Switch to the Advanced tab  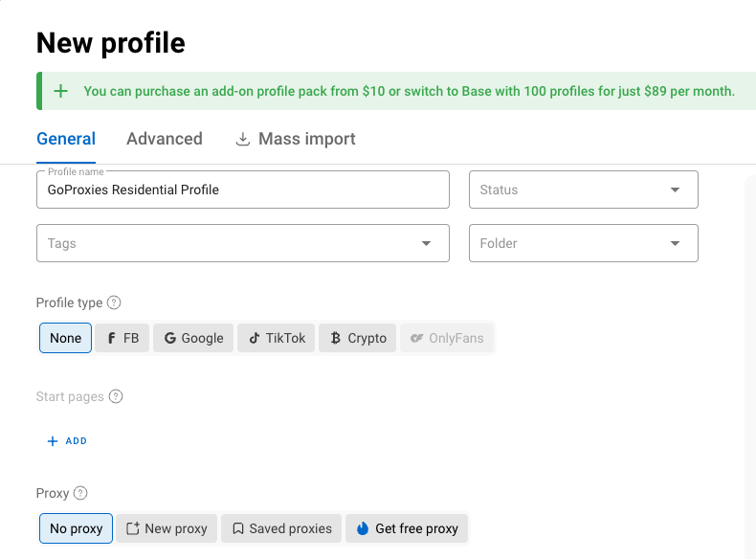[x=165, y=139]
